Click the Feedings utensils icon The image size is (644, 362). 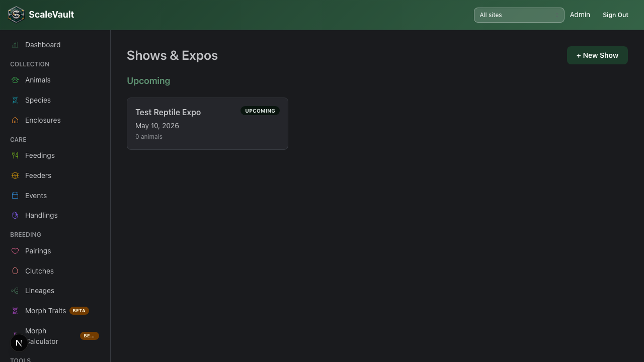pyautogui.click(x=15, y=155)
